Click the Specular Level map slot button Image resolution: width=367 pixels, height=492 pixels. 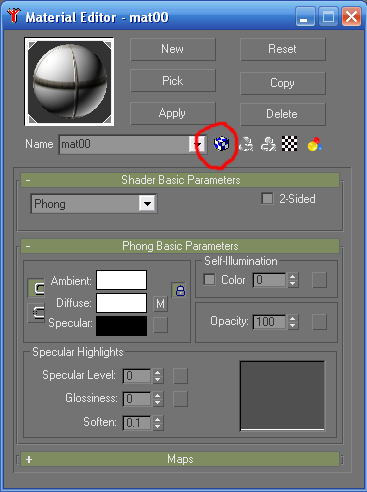(x=180, y=376)
